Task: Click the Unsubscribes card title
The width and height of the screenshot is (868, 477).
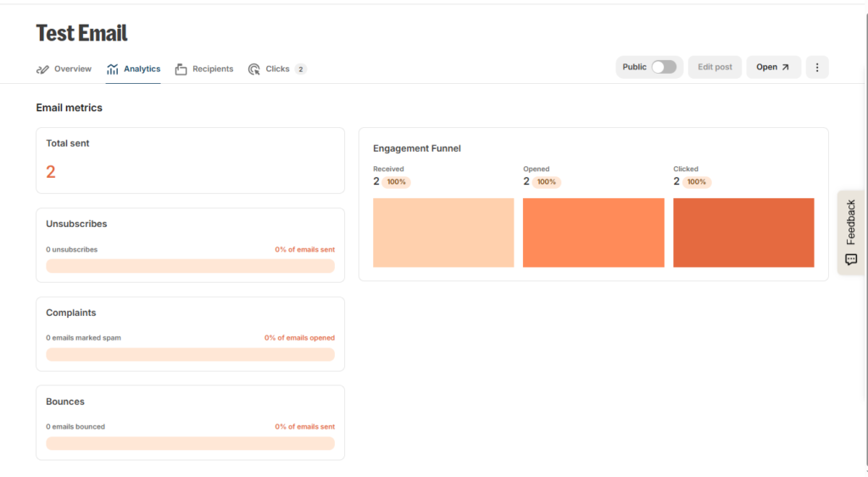Action: pos(76,225)
